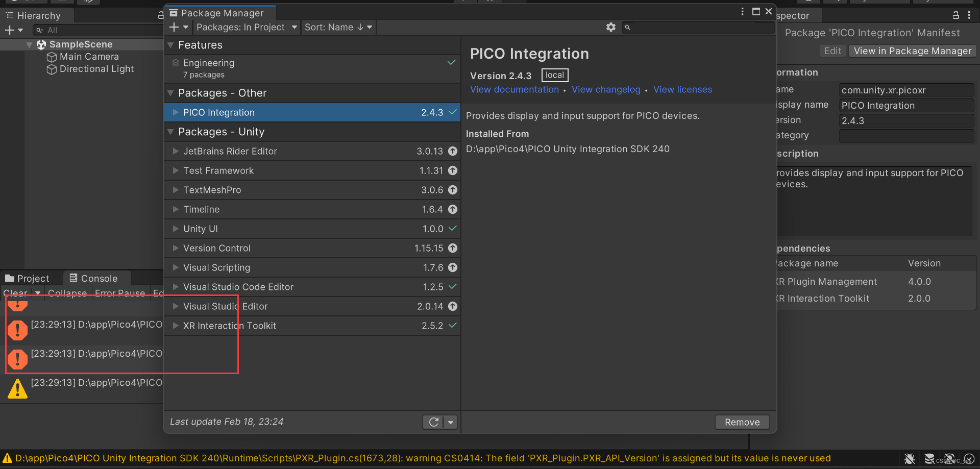Click the update indicator icon beside Timeline
The width and height of the screenshot is (980, 469).
point(452,209)
